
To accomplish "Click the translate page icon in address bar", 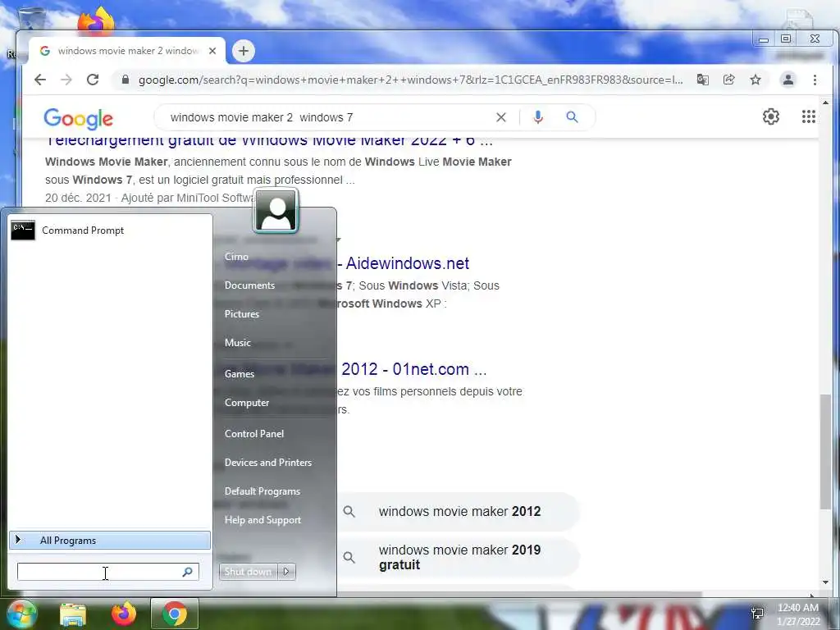I will pyautogui.click(x=702, y=80).
